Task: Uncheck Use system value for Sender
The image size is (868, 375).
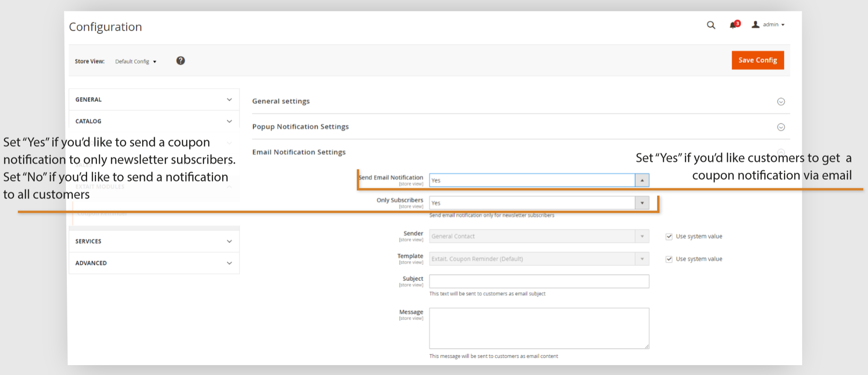Action: [669, 237]
